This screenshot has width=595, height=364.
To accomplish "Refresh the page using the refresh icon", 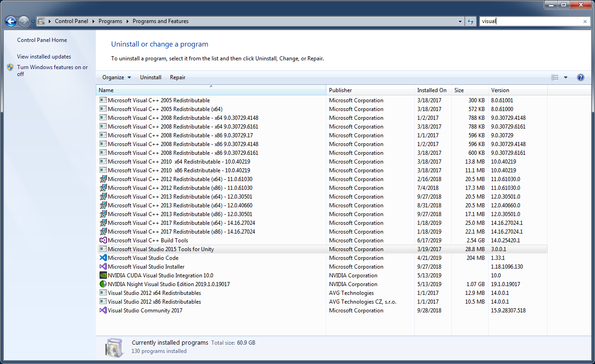I will 470,21.
